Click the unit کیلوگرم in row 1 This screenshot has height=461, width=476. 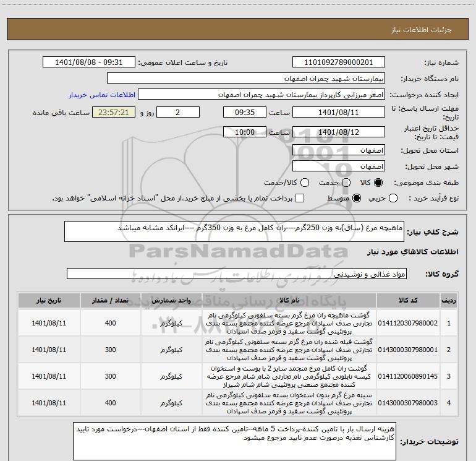coord(171,324)
